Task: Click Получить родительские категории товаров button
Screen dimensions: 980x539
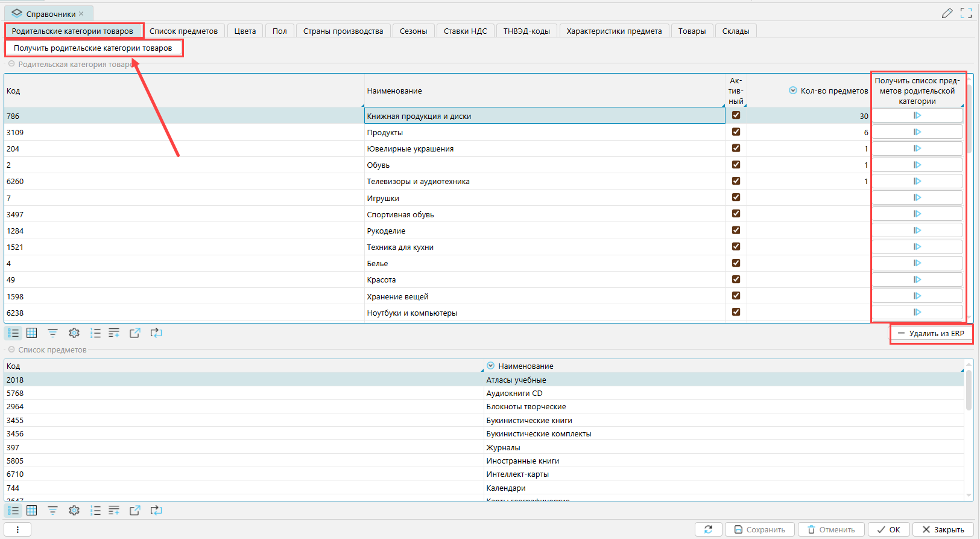Action: (x=93, y=48)
